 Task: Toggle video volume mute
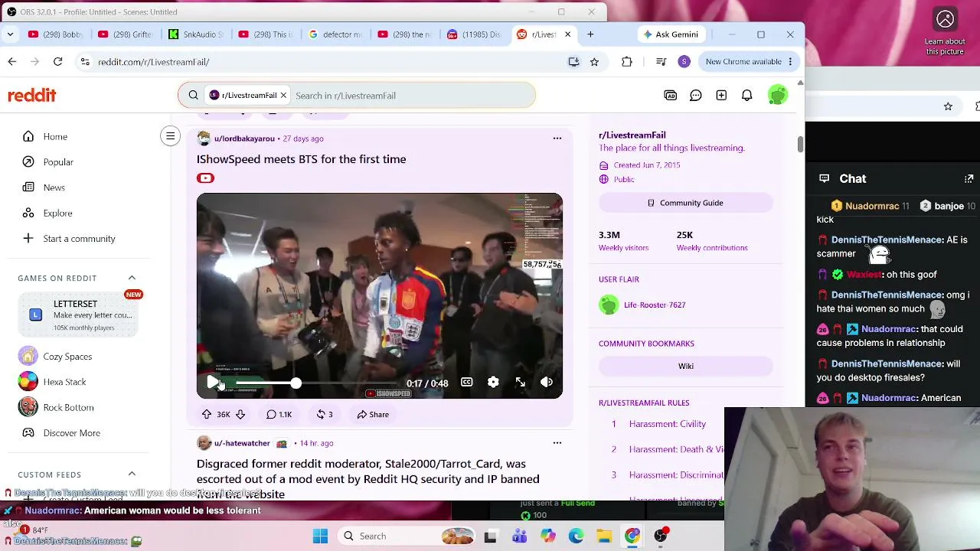pos(547,383)
